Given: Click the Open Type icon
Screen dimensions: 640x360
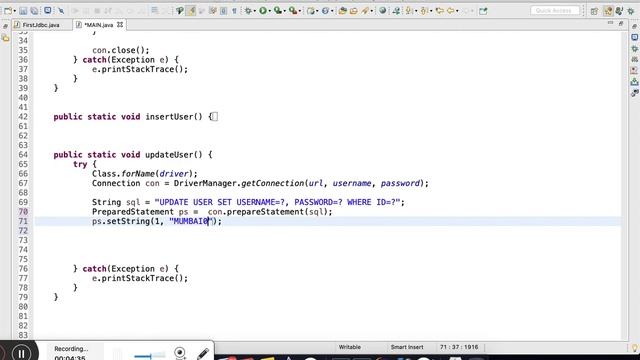Looking at the screenshot, I should point(342,11).
